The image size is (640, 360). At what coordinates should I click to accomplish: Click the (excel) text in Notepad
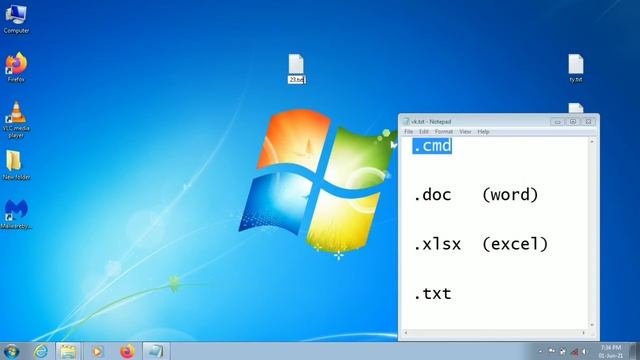(x=515, y=244)
